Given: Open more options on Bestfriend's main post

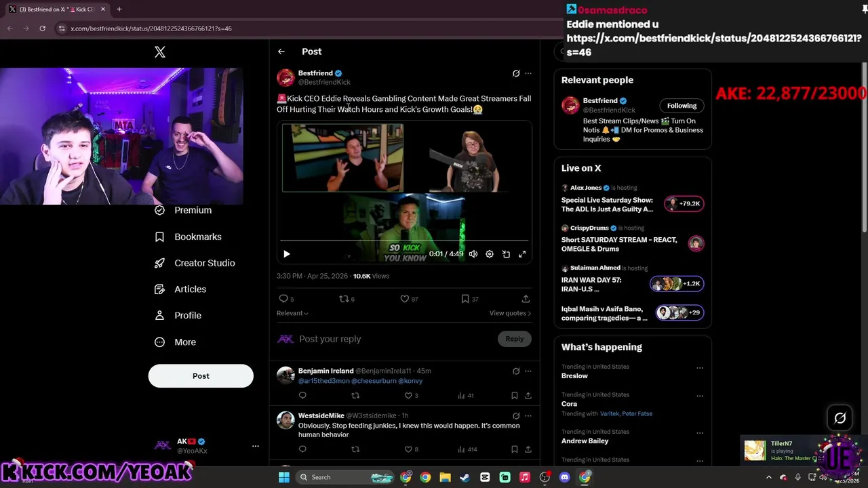Looking at the screenshot, I should (x=528, y=73).
